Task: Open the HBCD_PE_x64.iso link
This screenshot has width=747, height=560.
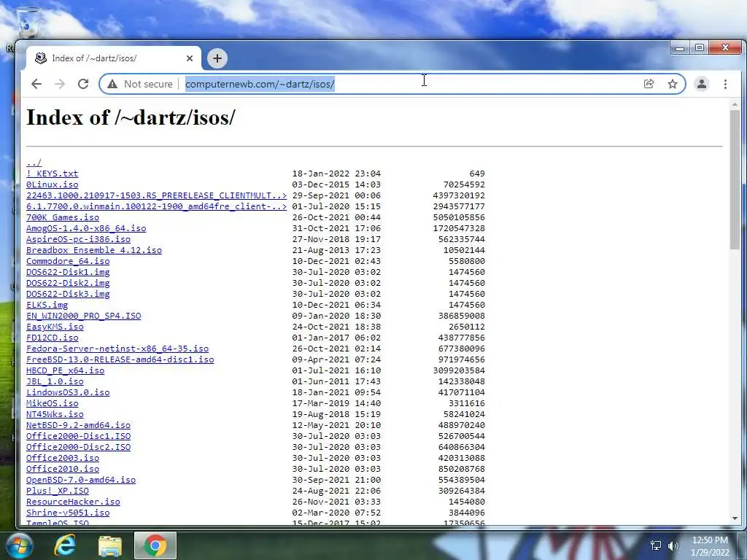Action: point(65,371)
